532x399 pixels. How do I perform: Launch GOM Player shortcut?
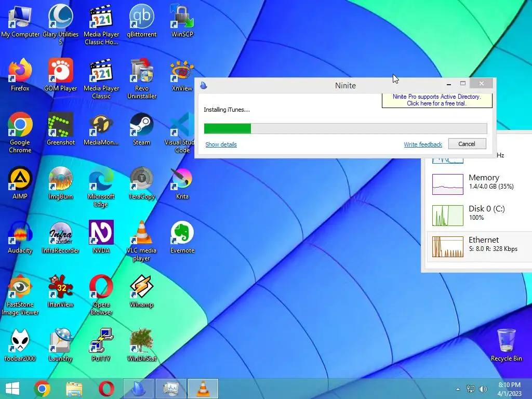click(60, 75)
